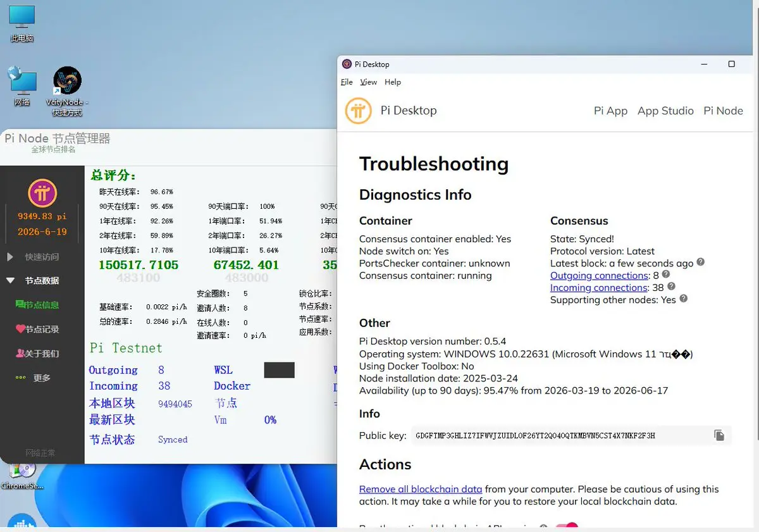Screen dimensions: 759x532
Task: Click the heart icon beside 节点记录
Action: (x=20, y=329)
